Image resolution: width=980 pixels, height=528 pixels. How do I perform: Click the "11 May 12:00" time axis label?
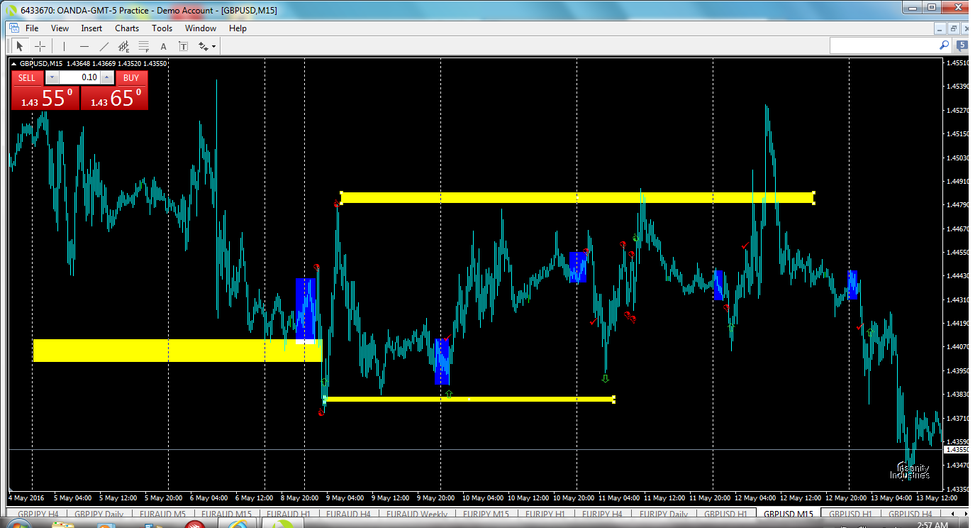(665, 497)
